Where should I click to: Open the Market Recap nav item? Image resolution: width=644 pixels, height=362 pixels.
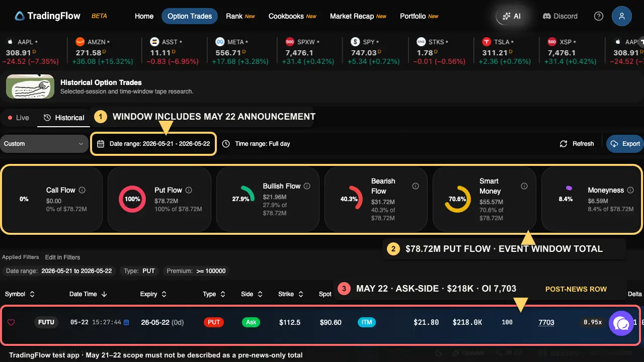pos(358,16)
